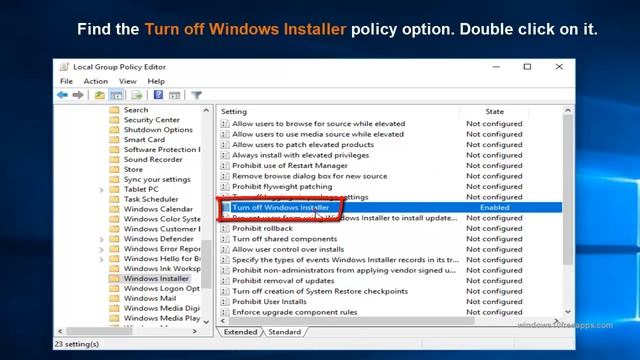The width and height of the screenshot is (640, 360).
Task: Switch to the Extended tab
Action: [240, 332]
